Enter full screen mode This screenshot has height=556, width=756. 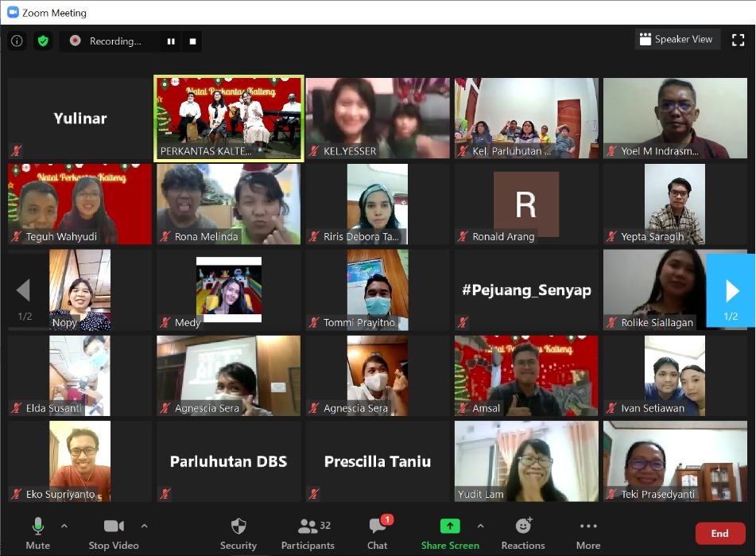click(x=737, y=40)
